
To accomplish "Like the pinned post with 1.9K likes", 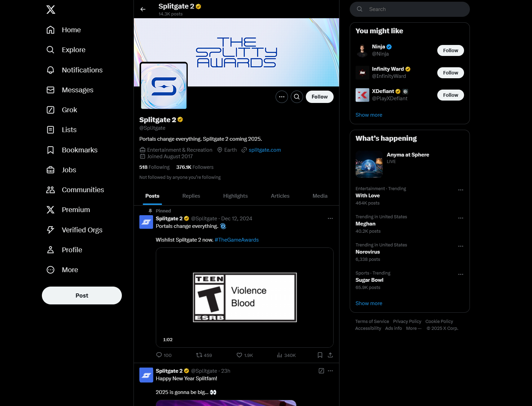I will (245, 355).
